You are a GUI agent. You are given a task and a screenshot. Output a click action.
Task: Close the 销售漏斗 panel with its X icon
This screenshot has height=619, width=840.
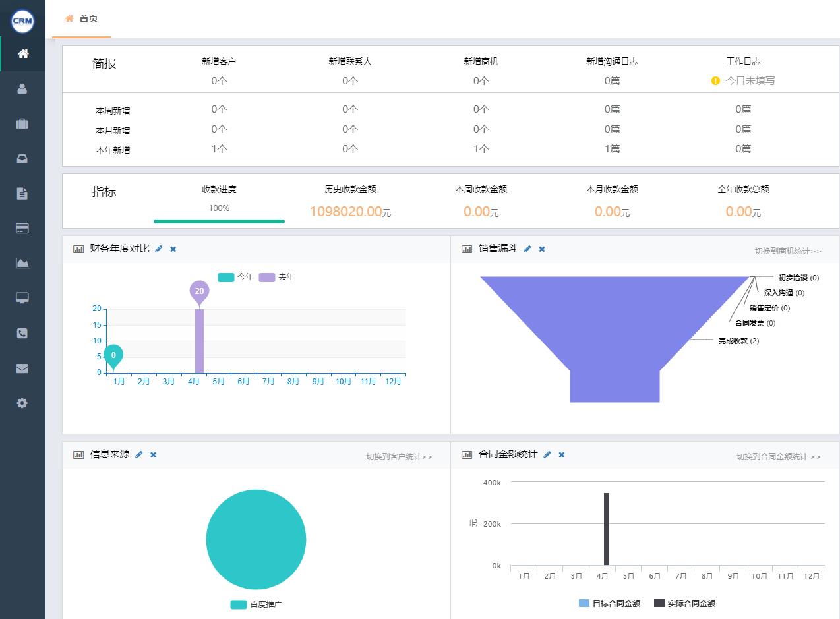tap(542, 249)
